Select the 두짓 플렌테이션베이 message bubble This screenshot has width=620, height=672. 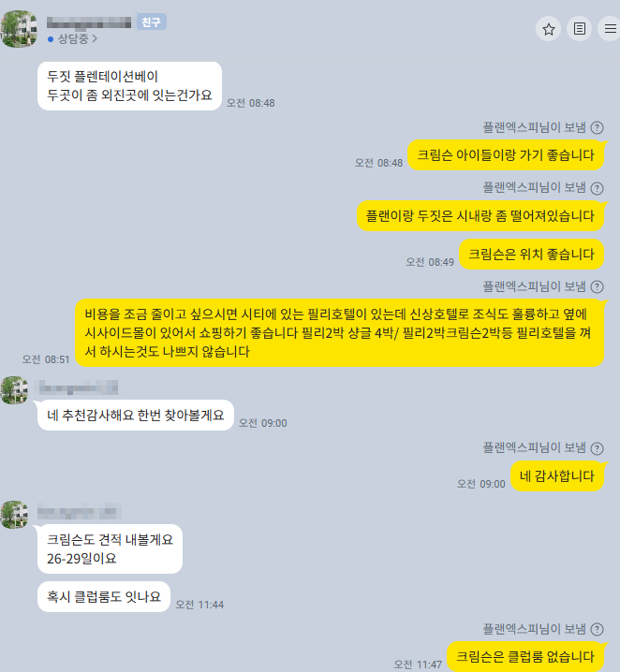coord(129,86)
